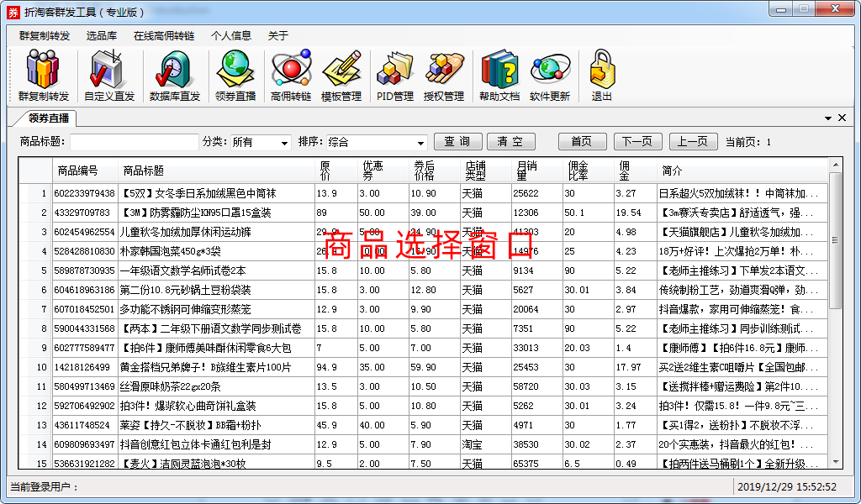This screenshot has height=504, width=861.
Task: Click the 查询 search button
Action: (457, 141)
